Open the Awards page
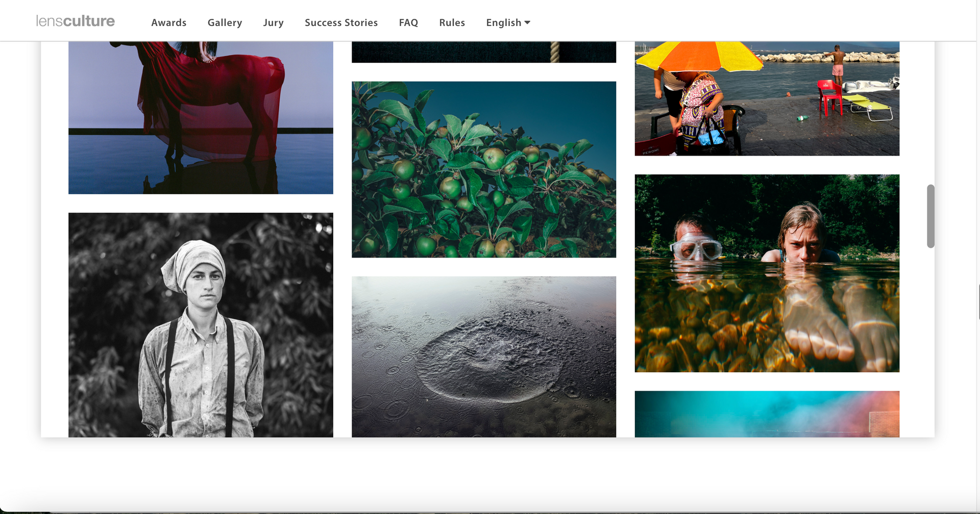The height and width of the screenshot is (514, 980). point(169,22)
